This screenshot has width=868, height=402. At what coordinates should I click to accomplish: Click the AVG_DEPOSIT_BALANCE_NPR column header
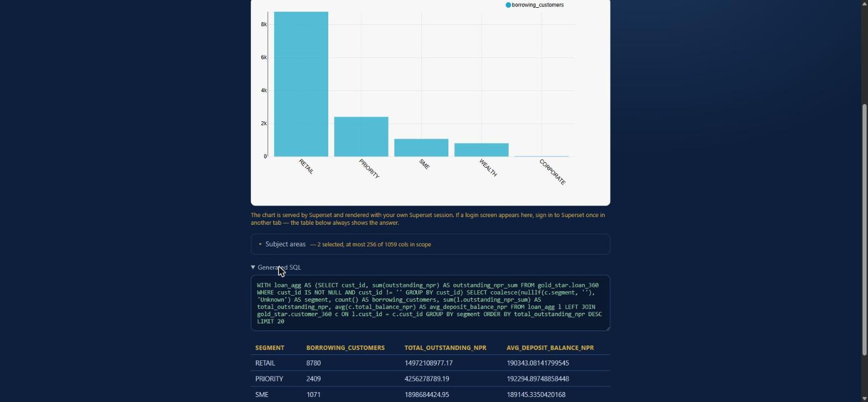(550, 348)
